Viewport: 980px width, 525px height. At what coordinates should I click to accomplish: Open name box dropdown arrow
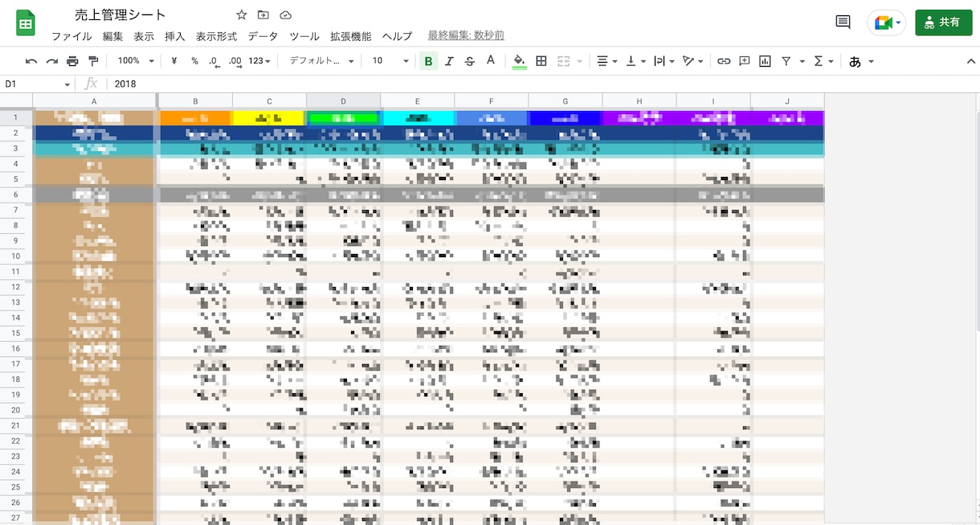tap(68, 84)
